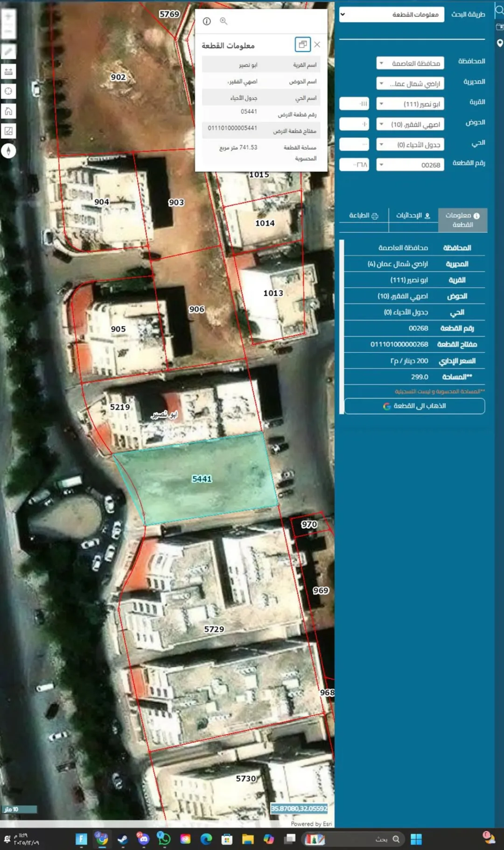Expand the search method dropdown
This screenshot has width=504, height=850.
coord(392,14)
